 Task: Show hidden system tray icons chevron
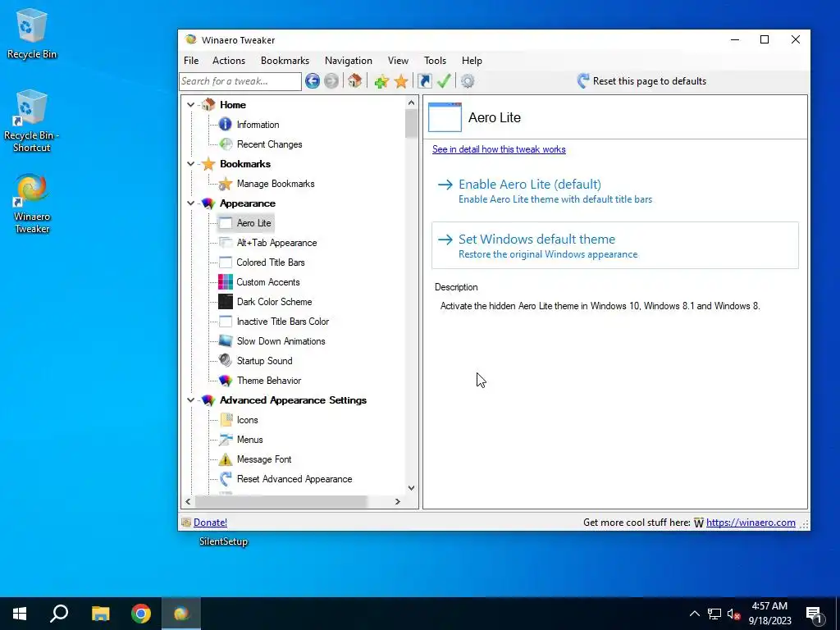coord(694,614)
